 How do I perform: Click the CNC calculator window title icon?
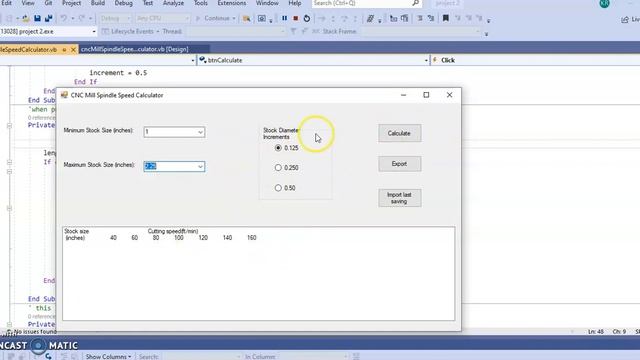(x=64, y=95)
